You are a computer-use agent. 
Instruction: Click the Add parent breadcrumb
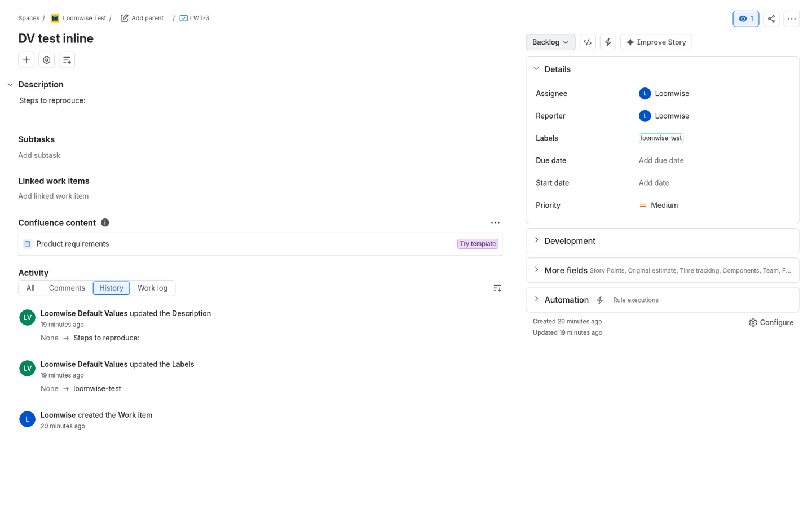point(142,18)
